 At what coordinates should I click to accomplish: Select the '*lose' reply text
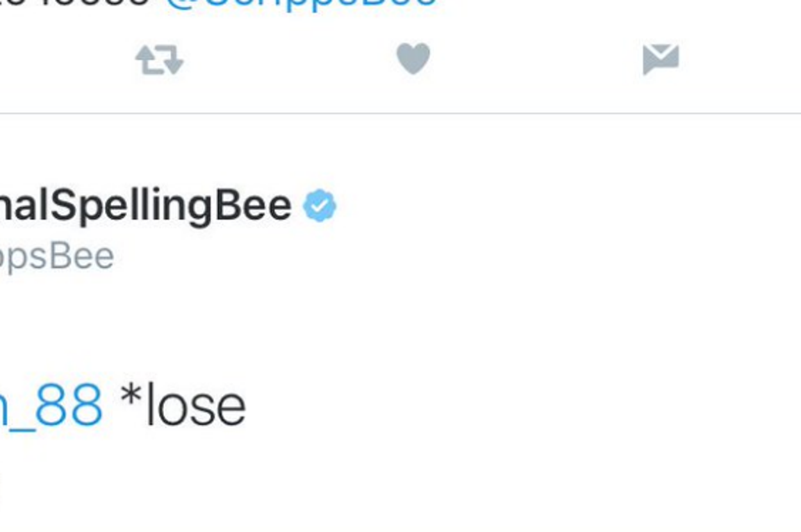(x=183, y=406)
